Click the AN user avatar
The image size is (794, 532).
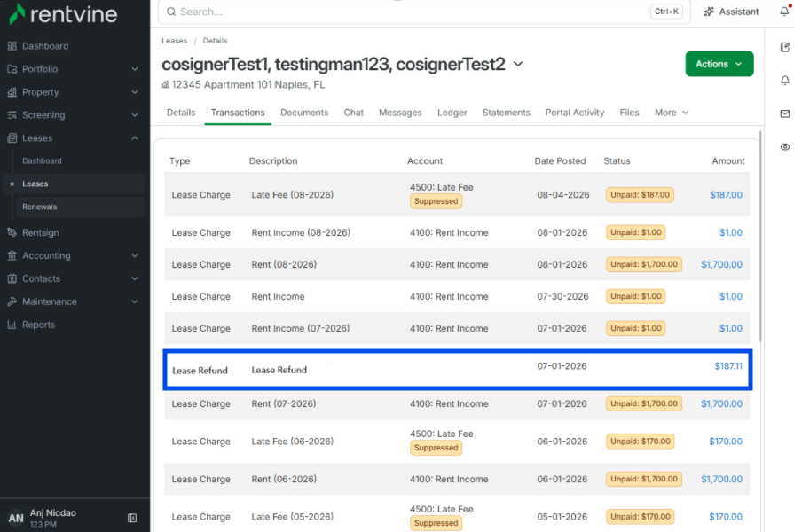point(16,518)
